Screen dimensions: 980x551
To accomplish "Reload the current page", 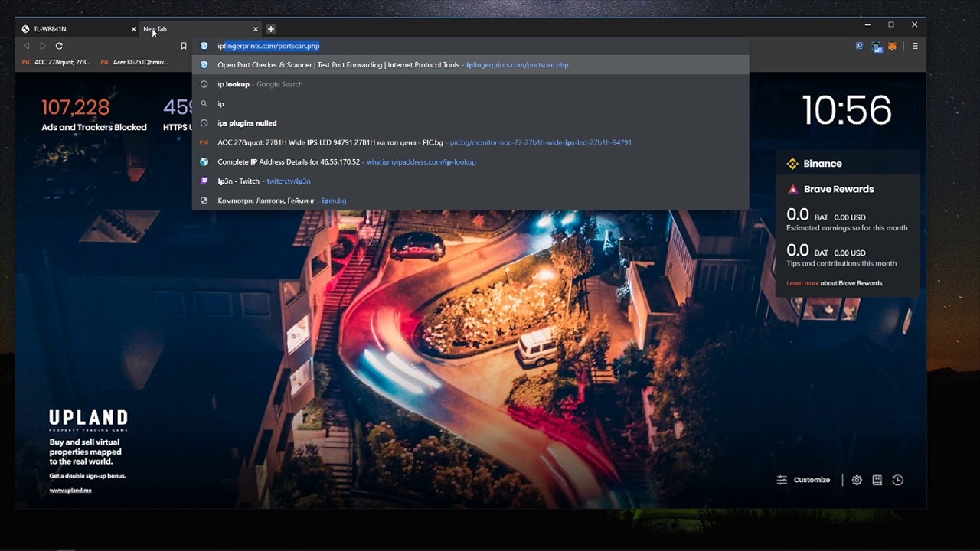I will click(x=59, y=46).
